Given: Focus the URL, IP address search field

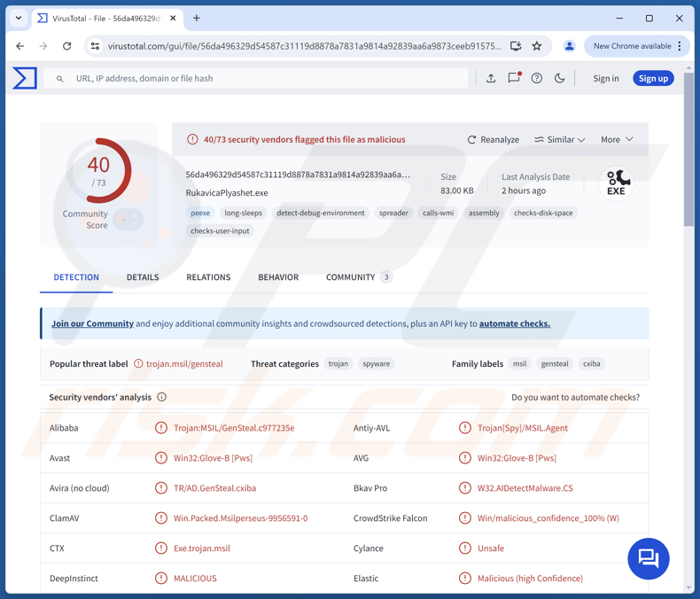Looking at the screenshot, I should tap(256, 79).
